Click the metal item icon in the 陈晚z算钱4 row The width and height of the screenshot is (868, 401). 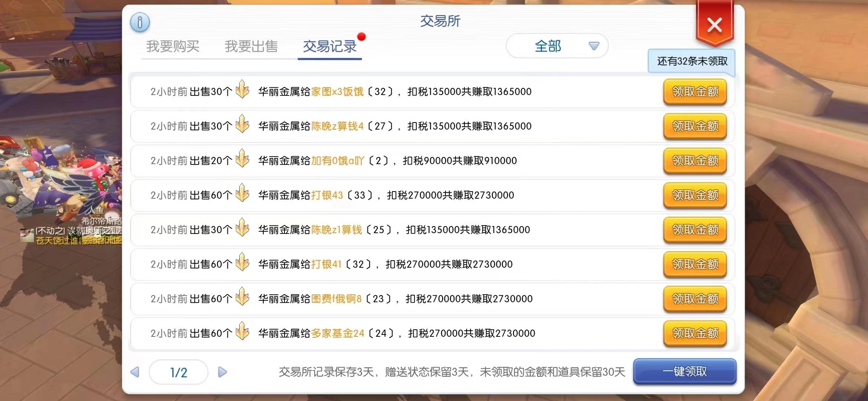coord(243,124)
